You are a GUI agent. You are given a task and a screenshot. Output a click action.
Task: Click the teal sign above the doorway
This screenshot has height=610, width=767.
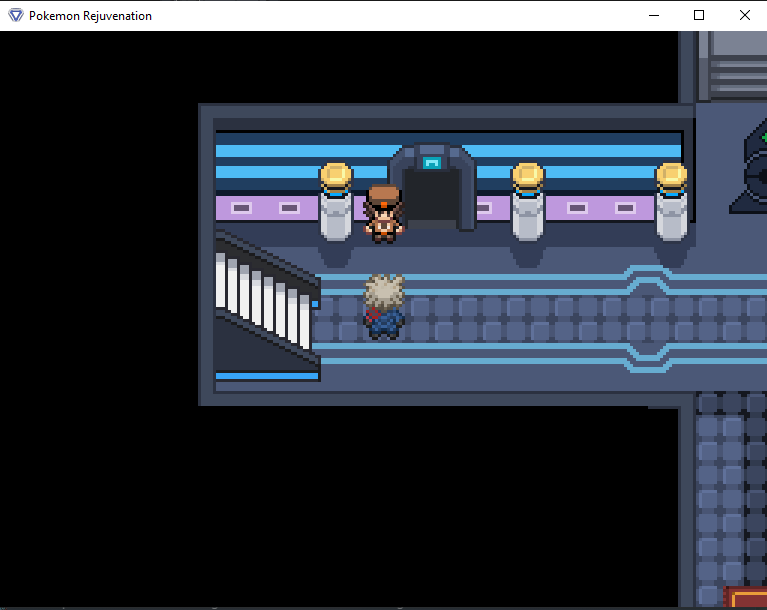(x=431, y=162)
